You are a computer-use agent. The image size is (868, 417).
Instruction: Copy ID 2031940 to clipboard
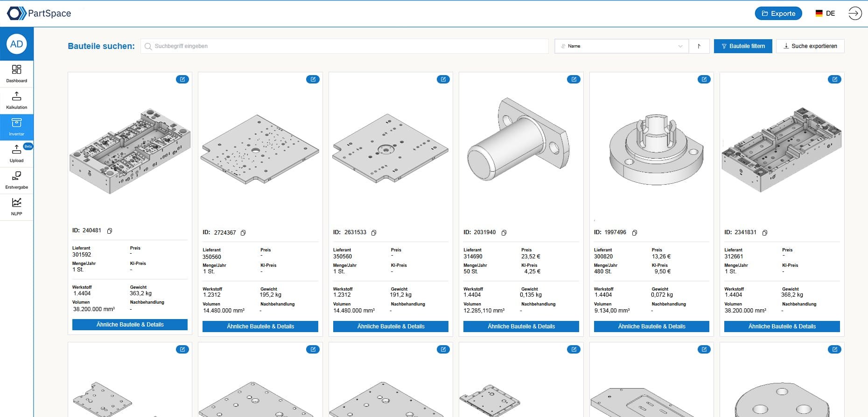tap(504, 233)
